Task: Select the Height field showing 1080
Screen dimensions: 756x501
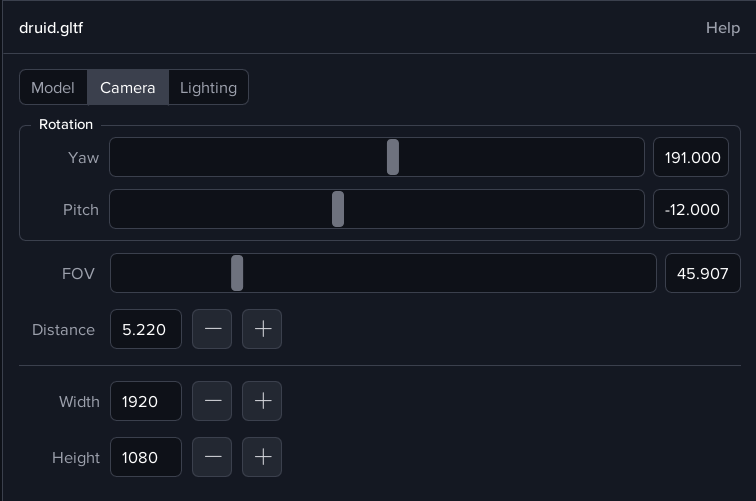Action: click(x=145, y=457)
